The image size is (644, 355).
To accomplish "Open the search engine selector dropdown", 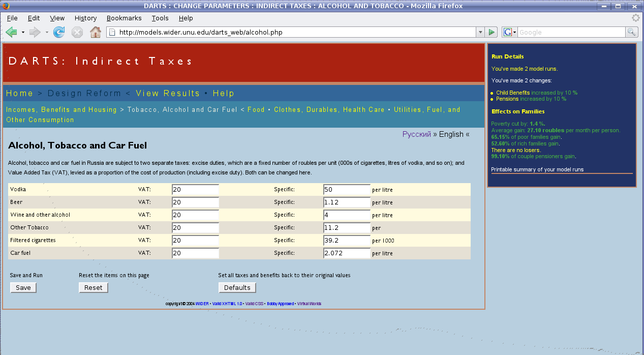I will pos(509,32).
